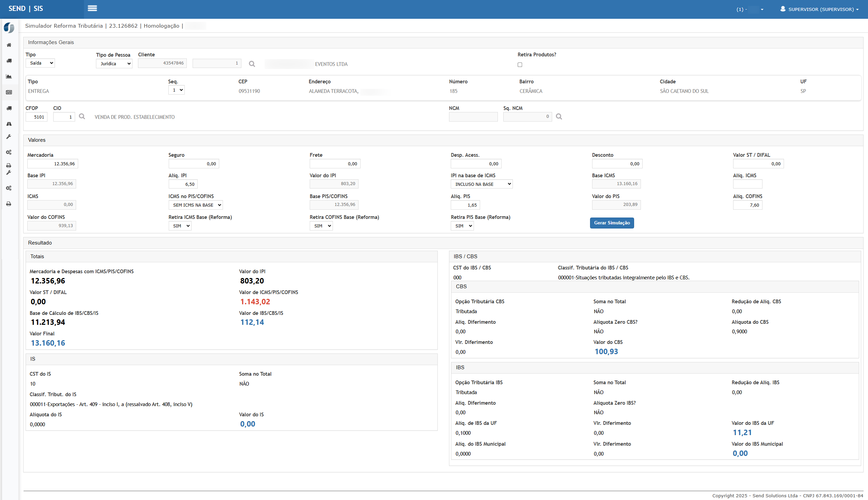Click the SEND | SIS logo link
The height and width of the screenshot is (500, 868).
point(26,9)
